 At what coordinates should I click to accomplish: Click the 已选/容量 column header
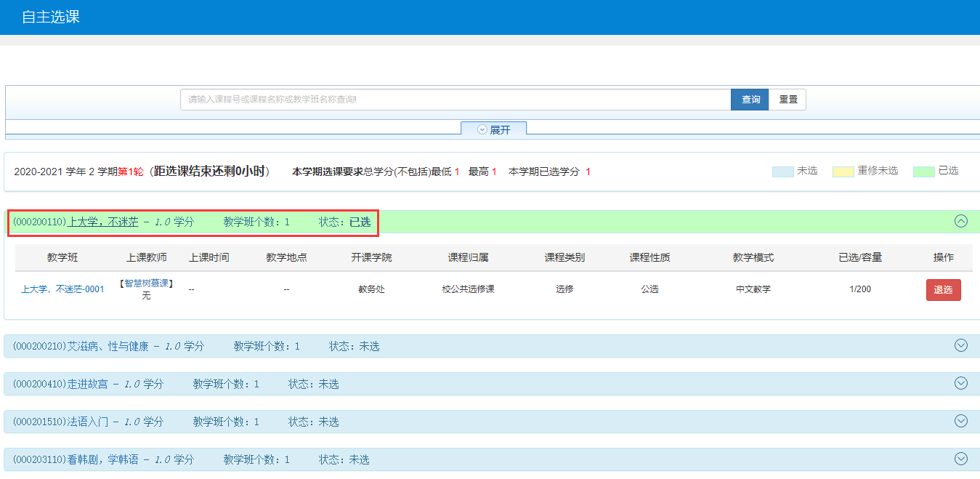859,257
